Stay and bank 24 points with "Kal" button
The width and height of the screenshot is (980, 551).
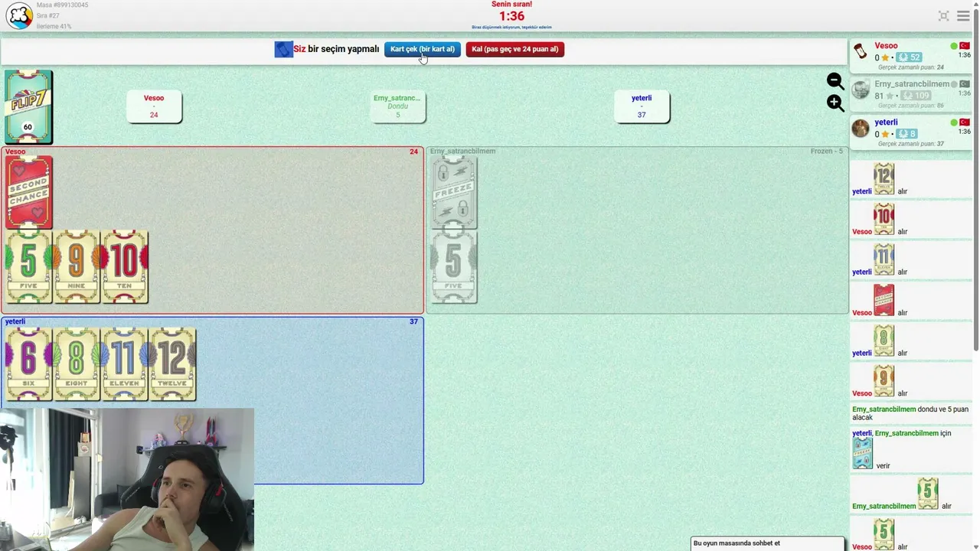[515, 49]
